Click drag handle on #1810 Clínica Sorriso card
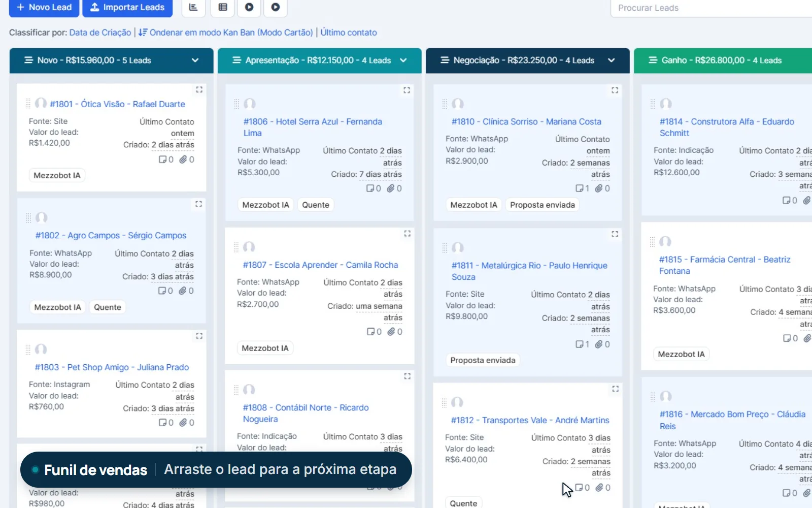 [445, 104]
